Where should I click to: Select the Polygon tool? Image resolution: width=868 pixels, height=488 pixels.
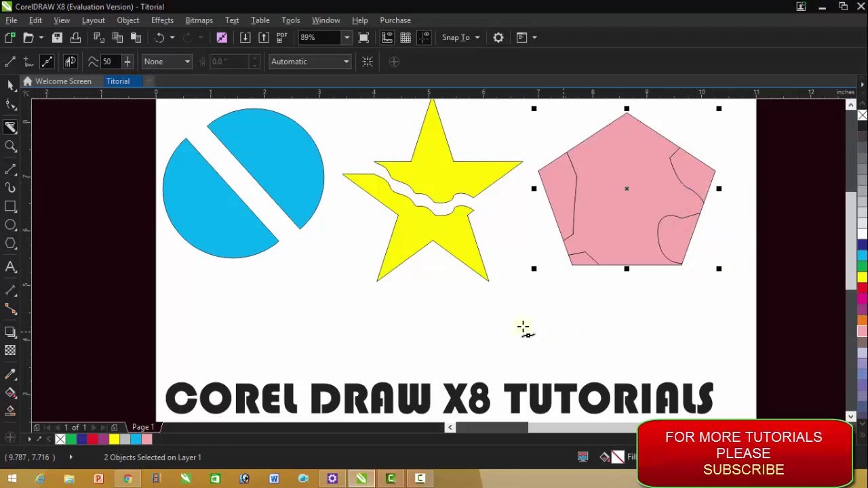tap(10, 243)
